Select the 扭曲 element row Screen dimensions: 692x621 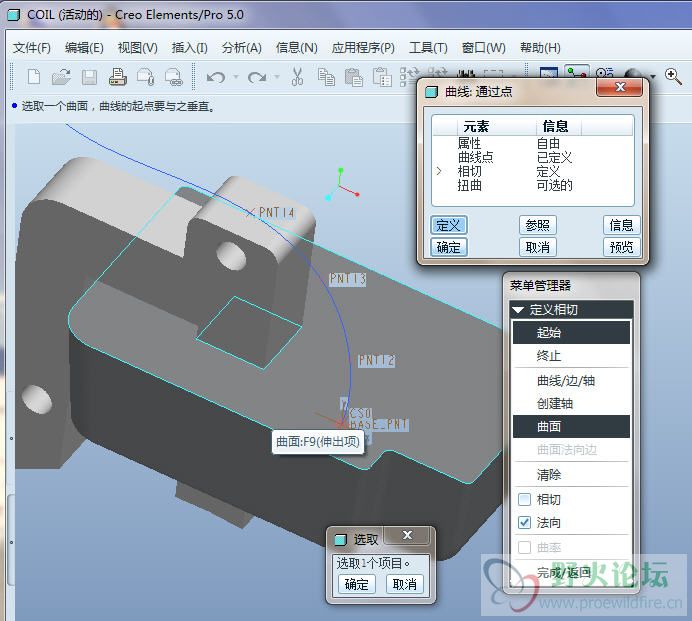pos(533,186)
